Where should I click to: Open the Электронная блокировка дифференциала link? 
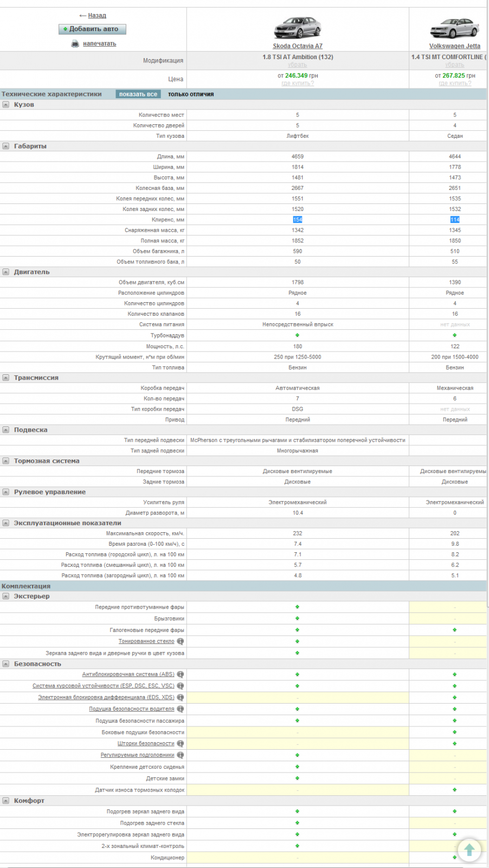pos(106,698)
